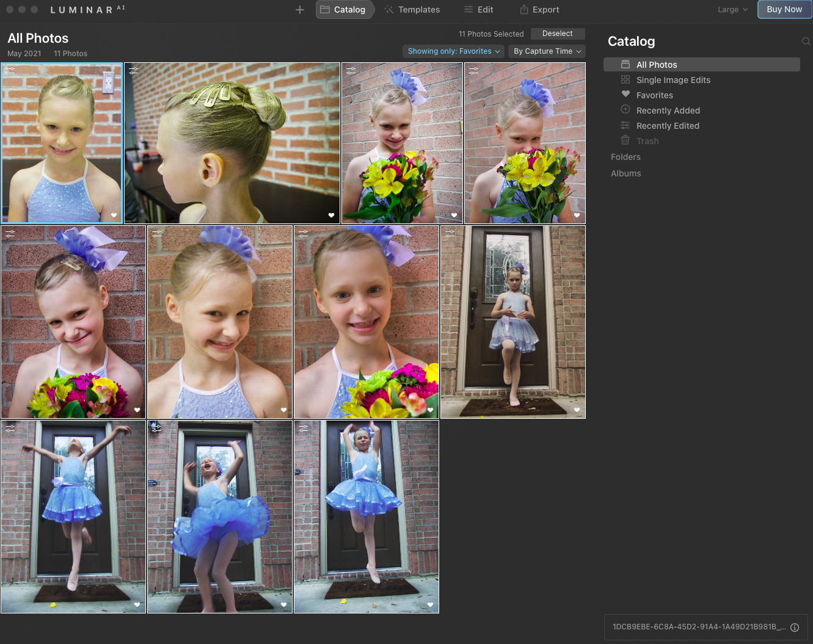Click the info icon beside the filename
This screenshot has width=813, height=644.
[795, 627]
